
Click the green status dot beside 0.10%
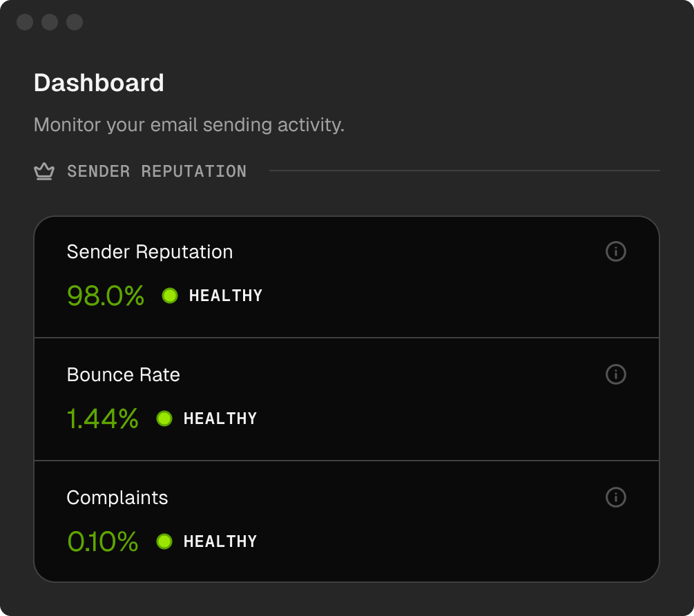[x=164, y=541]
